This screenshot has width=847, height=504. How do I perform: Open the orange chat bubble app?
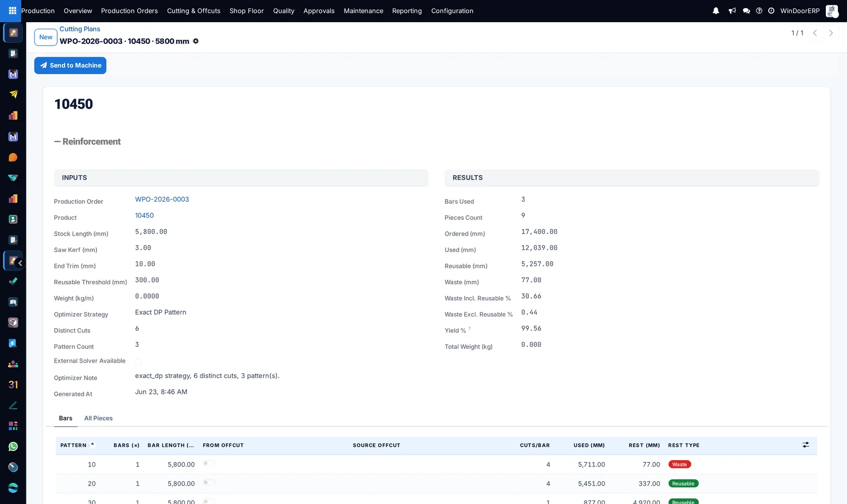[13, 157]
